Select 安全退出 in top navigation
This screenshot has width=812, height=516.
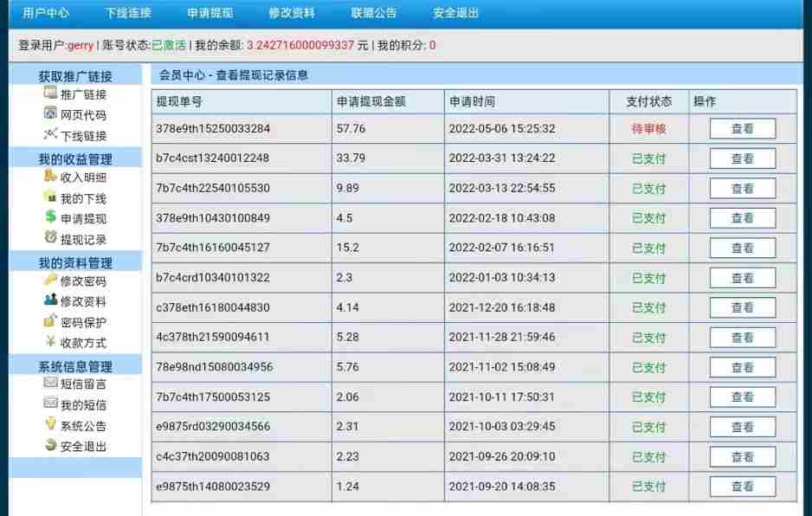tap(455, 13)
